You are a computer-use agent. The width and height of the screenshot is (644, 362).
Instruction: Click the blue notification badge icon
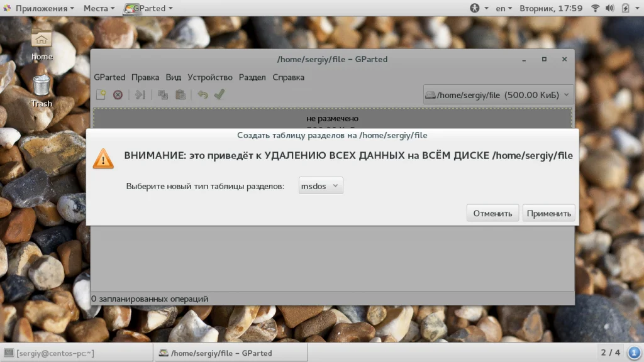[634, 353]
